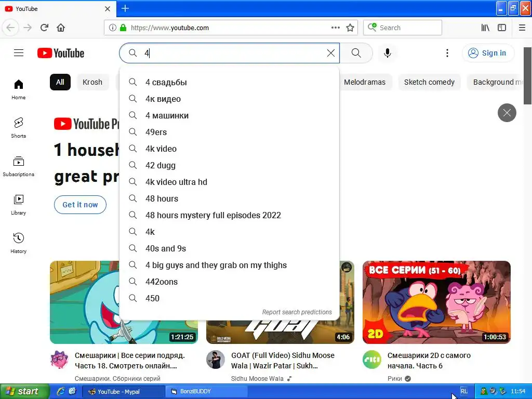Image resolution: width=532 pixels, height=399 pixels.
Task: Click the browser Home button
Action: [61, 28]
